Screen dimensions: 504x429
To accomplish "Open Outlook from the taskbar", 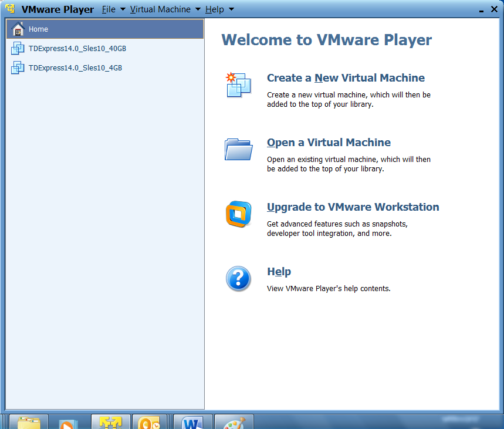I will click(150, 422).
